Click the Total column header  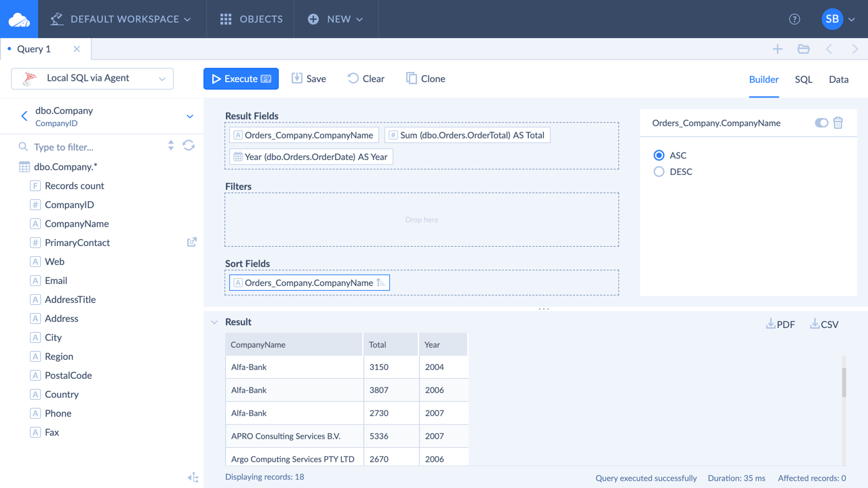click(x=391, y=344)
